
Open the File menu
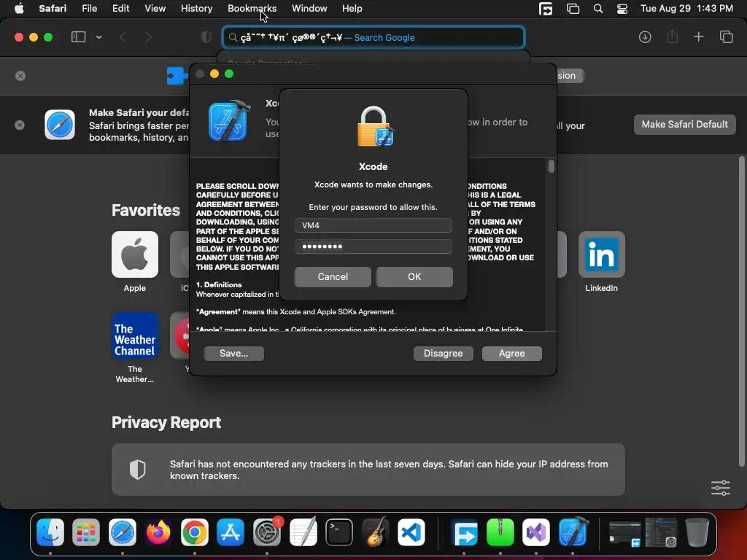point(89,9)
